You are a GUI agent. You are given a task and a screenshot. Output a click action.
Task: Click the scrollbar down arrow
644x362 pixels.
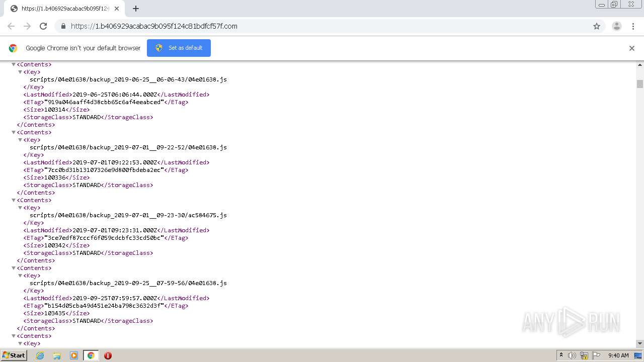(640, 343)
